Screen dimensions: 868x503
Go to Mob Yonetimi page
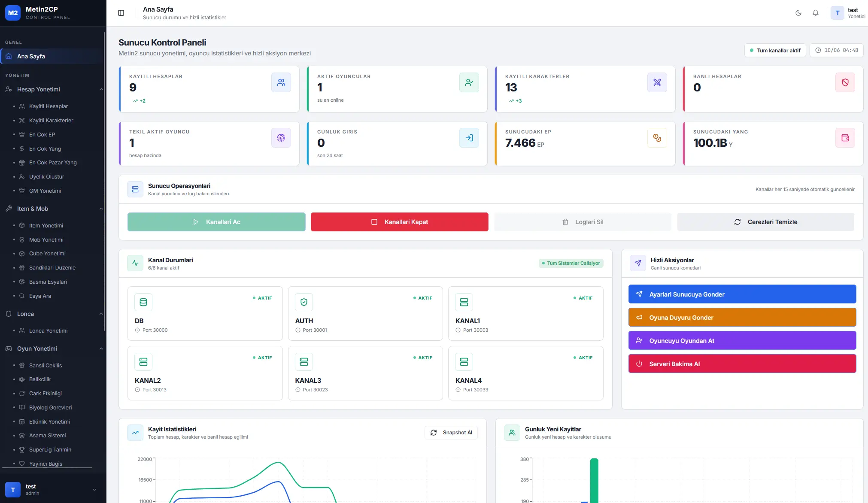(x=46, y=239)
